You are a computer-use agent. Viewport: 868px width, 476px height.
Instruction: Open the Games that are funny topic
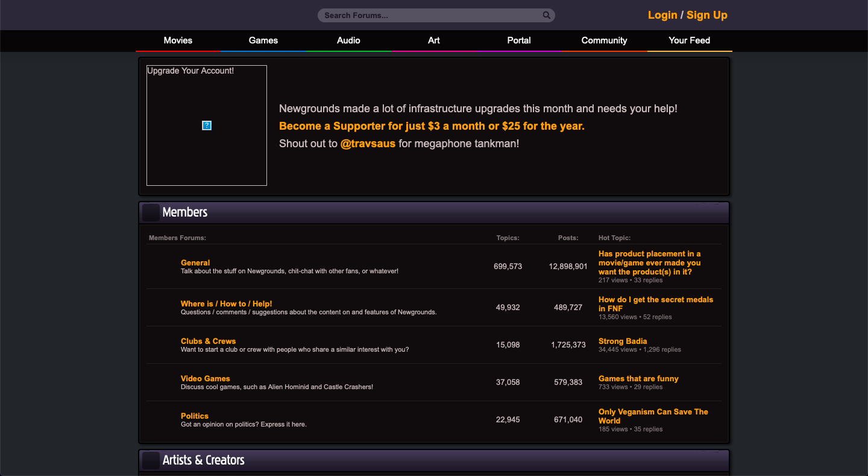pyautogui.click(x=638, y=378)
